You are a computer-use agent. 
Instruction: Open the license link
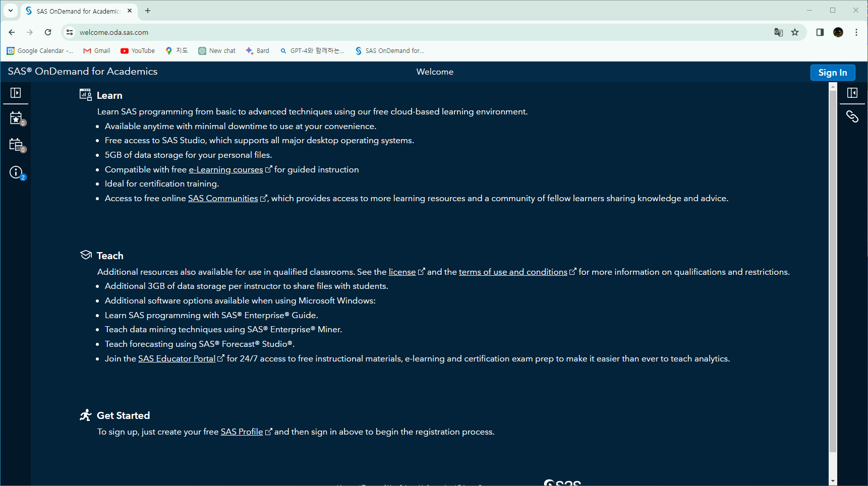(x=402, y=272)
